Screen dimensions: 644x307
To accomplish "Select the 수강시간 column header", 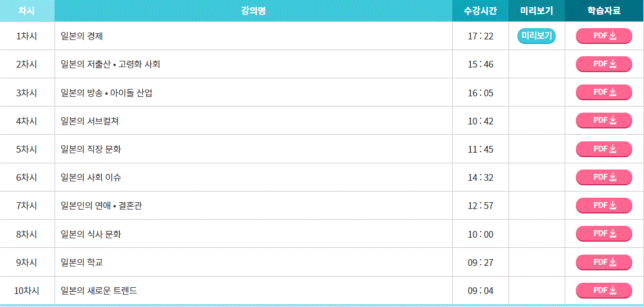I will [x=480, y=11].
